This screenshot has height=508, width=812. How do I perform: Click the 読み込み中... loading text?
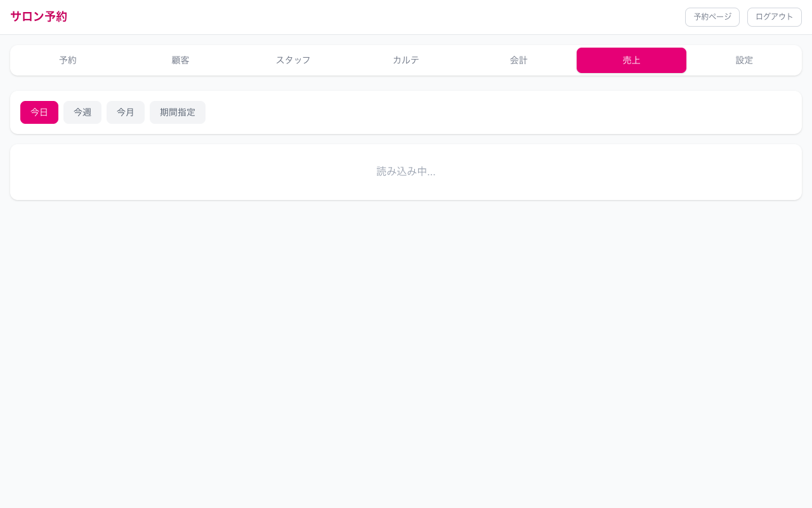pos(406,171)
